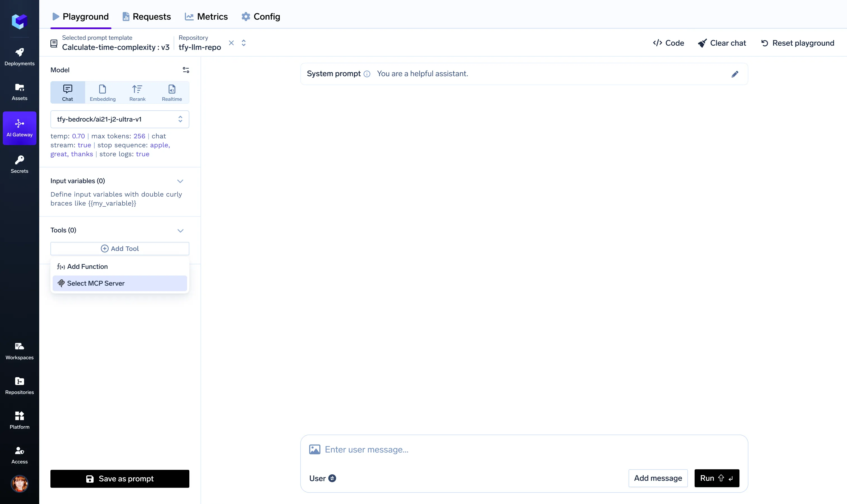Open Deployments from rocket icon
This screenshot has width=847, height=504.
click(19, 56)
